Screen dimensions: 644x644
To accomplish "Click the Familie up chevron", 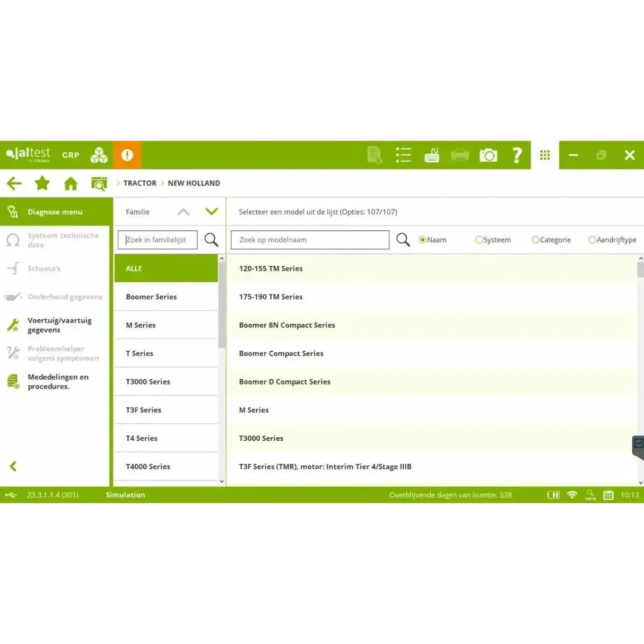I will [x=184, y=212].
